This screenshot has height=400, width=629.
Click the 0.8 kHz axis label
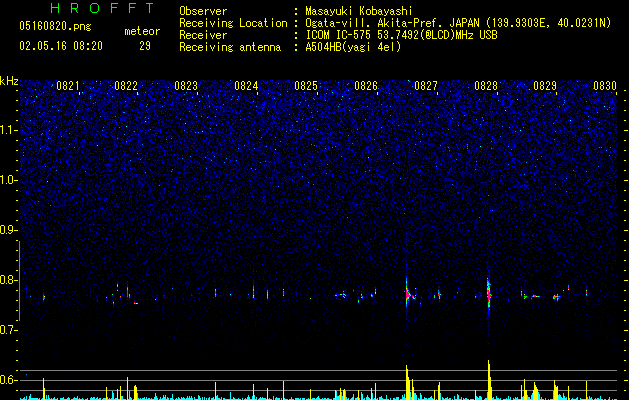click(8, 280)
